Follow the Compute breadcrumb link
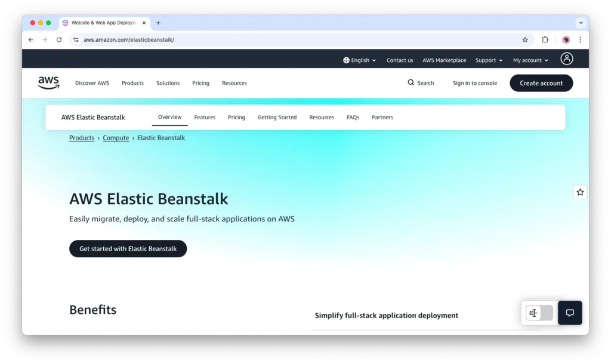Screen dimensions: 611x364 pos(116,138)
